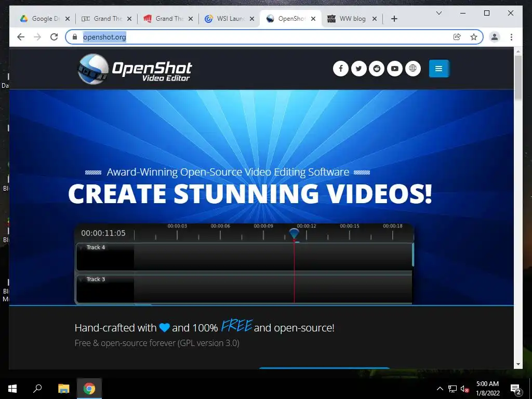Click the scrollbar down arrow

pyautogui.click(x=518, y=364)
